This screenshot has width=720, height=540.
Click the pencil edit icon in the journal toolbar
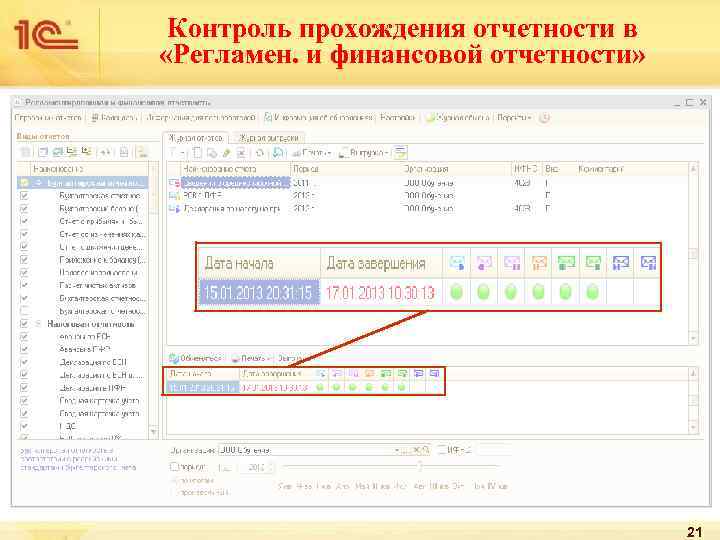226,152
